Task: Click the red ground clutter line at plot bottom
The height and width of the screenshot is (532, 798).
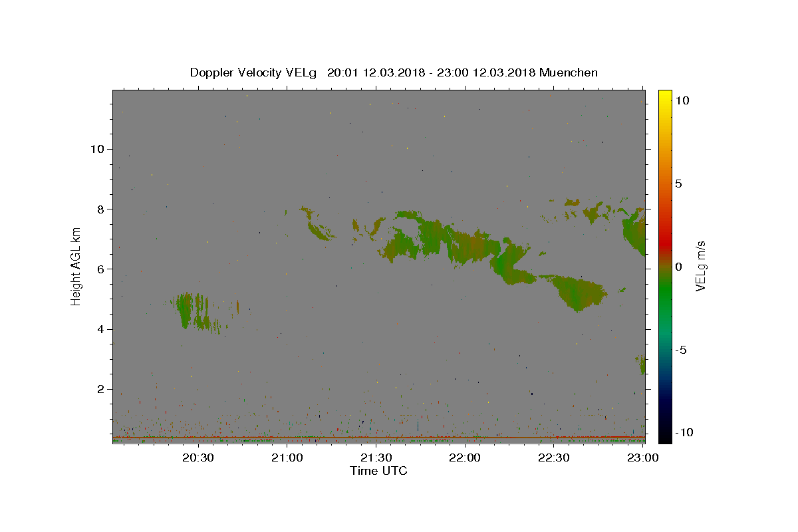Action: 378,438
